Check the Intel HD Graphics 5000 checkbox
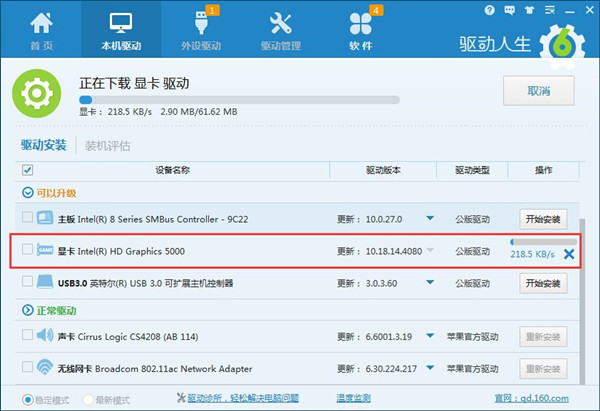600x411 pixels. [x=27, y=249]
